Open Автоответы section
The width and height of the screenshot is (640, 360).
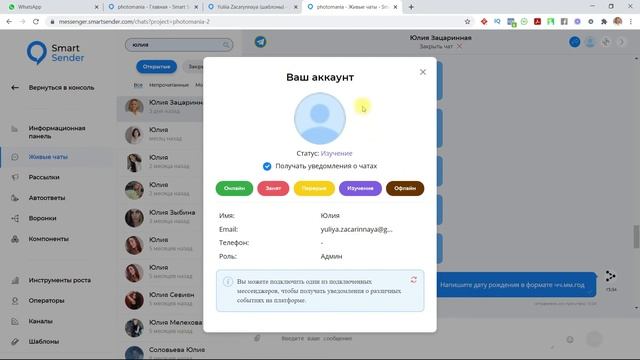click(x=47, y=198)
